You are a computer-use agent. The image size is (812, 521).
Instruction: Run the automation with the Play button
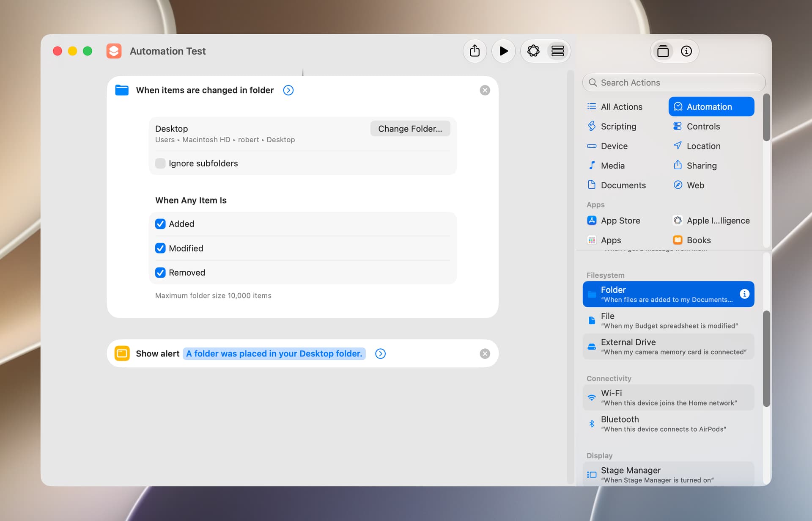click(503, 51)
